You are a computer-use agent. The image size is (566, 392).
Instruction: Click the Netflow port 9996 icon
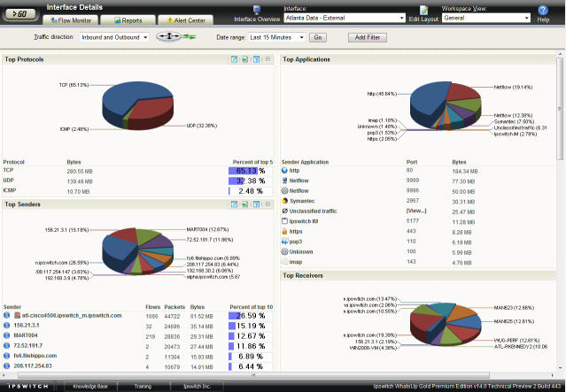284,190
